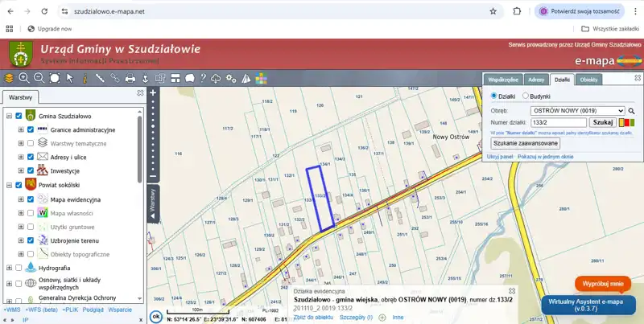The width and height of the screenshot is (644, 324).
Task: Select the zoom out magnifier tool
Action: pos(39,78)
